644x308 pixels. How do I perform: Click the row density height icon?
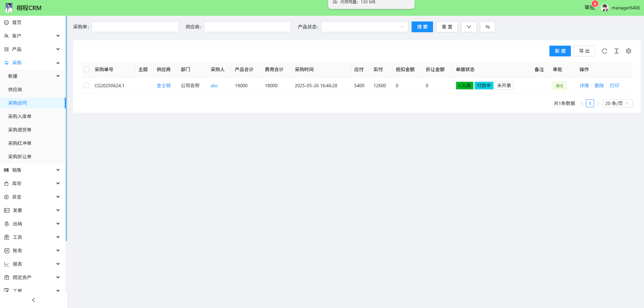click(616, 51)
